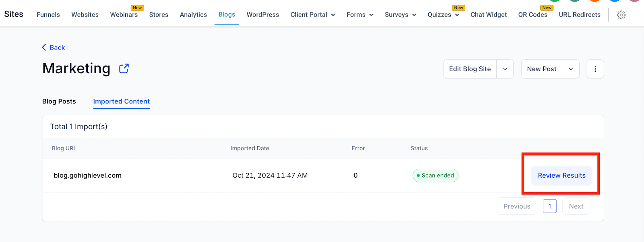Click the Previous pagination button
The width and height of the screenshot is (644, 242).
coord(517,206)
